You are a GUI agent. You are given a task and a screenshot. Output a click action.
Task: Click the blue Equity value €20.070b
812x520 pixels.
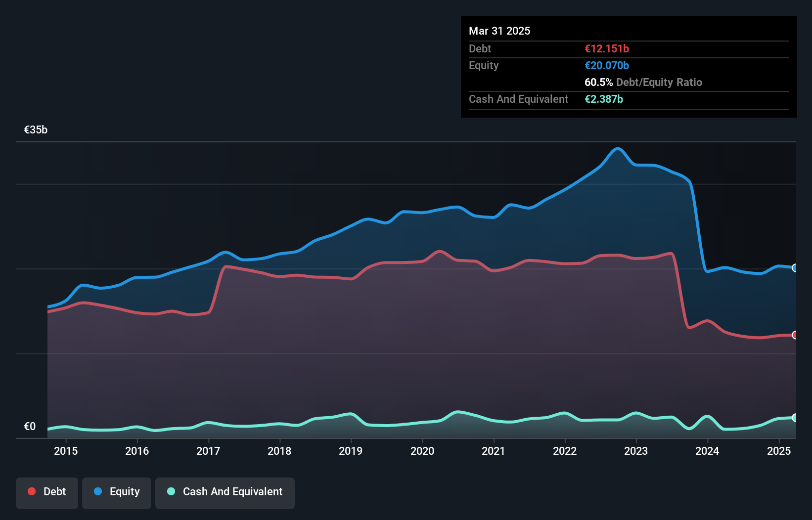click(607, 65)
